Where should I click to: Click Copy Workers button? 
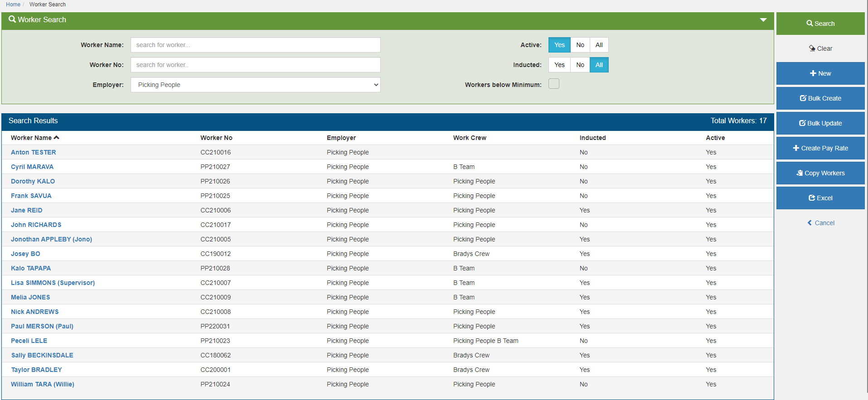tap(820, 173)
